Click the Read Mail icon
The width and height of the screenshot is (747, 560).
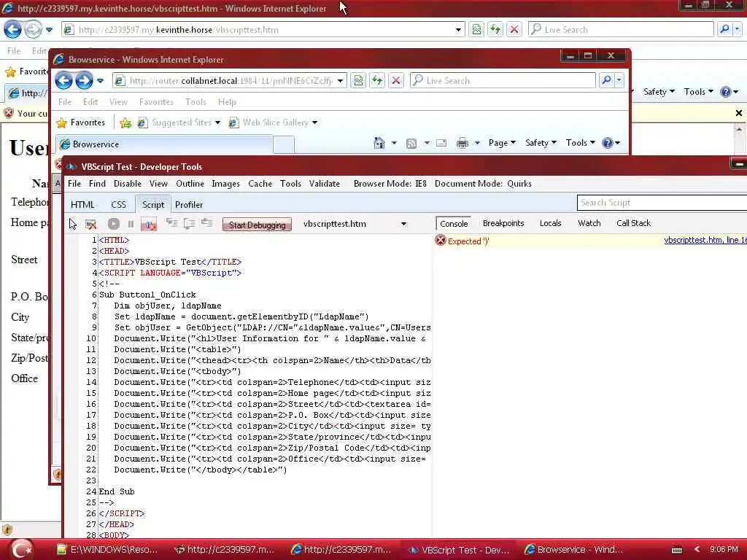tap(441, 143)
